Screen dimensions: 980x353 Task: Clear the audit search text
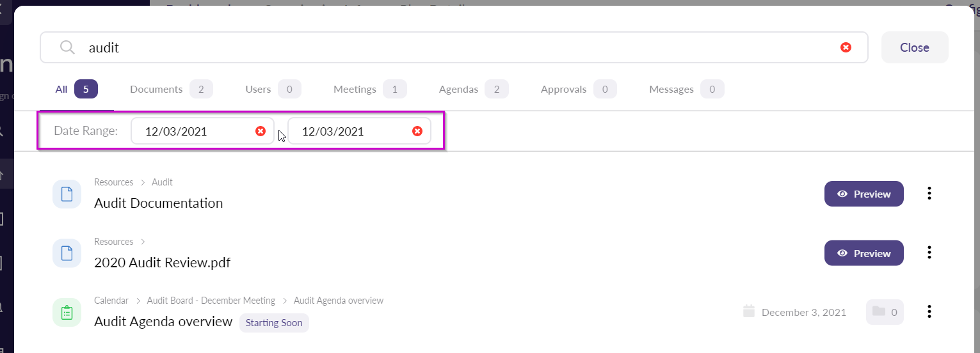846,47
